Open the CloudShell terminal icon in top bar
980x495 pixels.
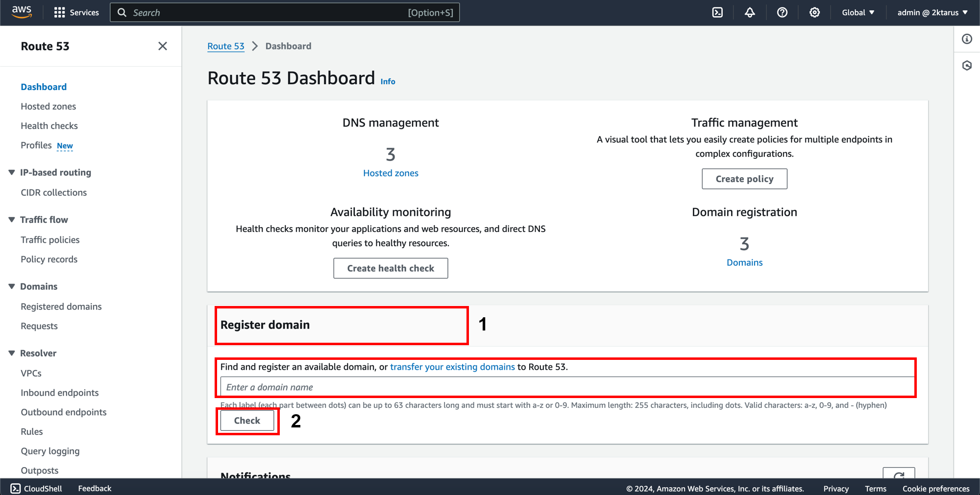(x=717, y=12)
